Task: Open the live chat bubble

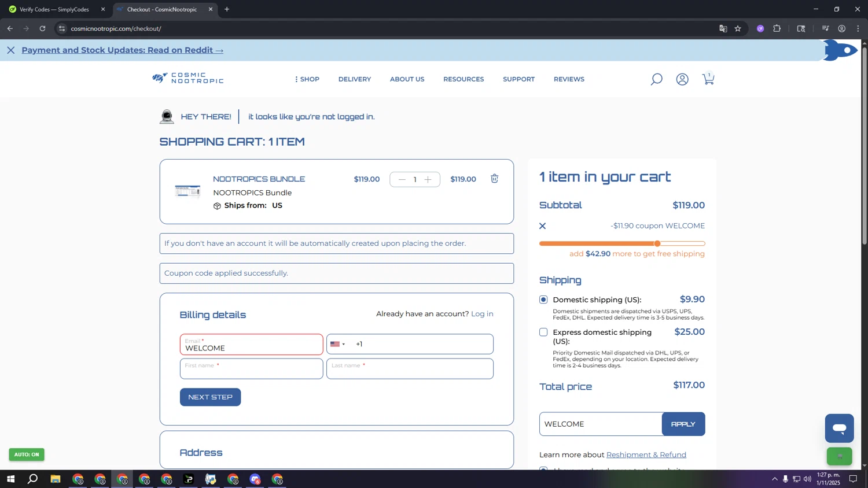Action: pyautogui.click(x=839, y=428)
